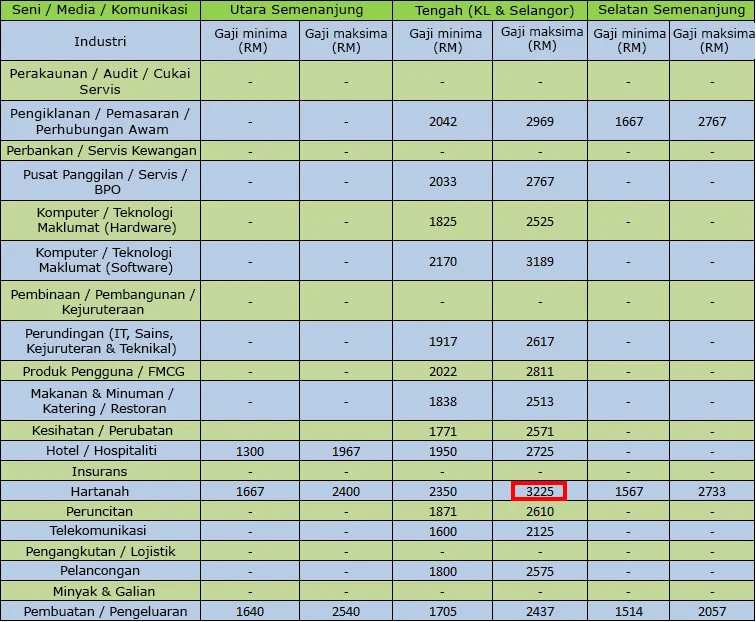Select the Seni / Media / Komunikasi header cell
756x622 pixels.
coord(100,10)
